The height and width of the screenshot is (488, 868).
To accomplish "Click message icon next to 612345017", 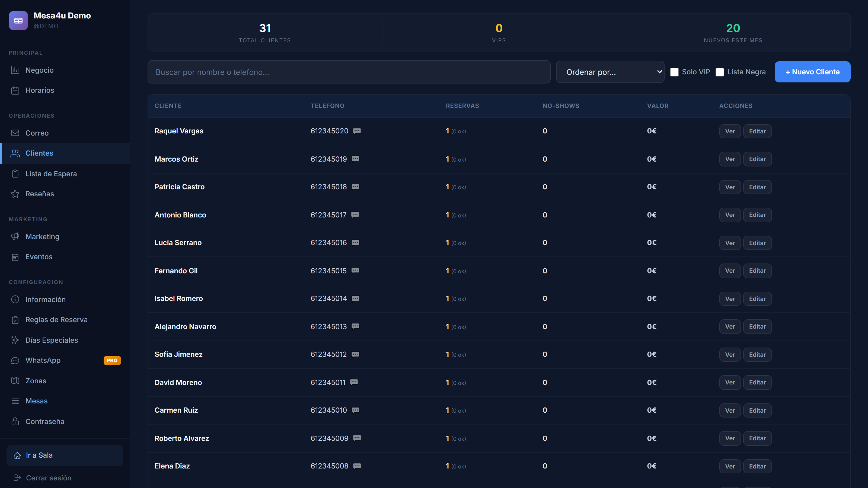I will (355, 215).
